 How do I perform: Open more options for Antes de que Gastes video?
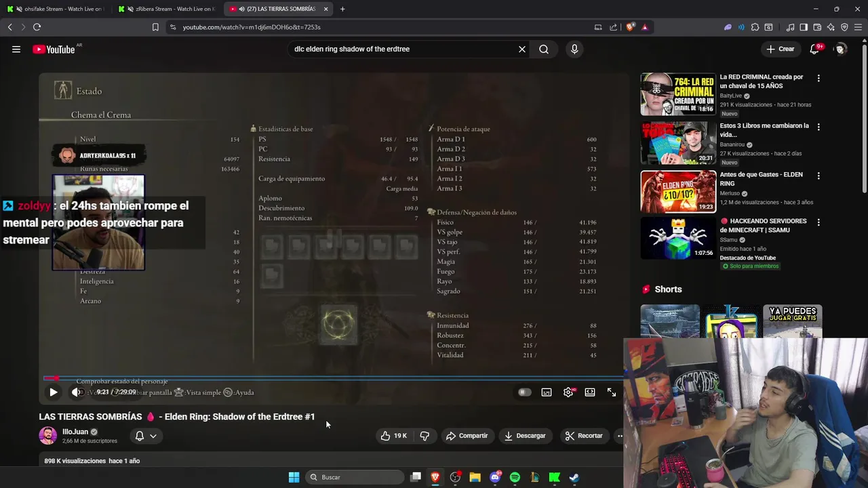tap(818, 176)
